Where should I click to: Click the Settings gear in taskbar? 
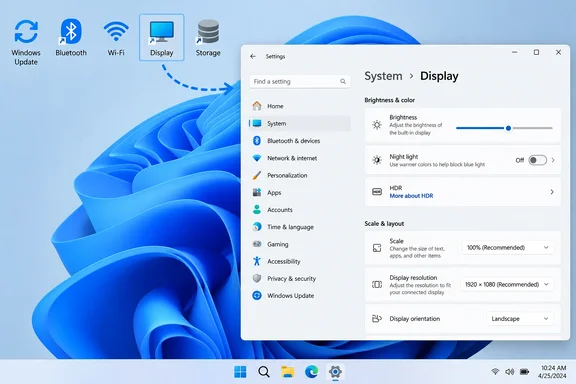(x=335, y=372)
